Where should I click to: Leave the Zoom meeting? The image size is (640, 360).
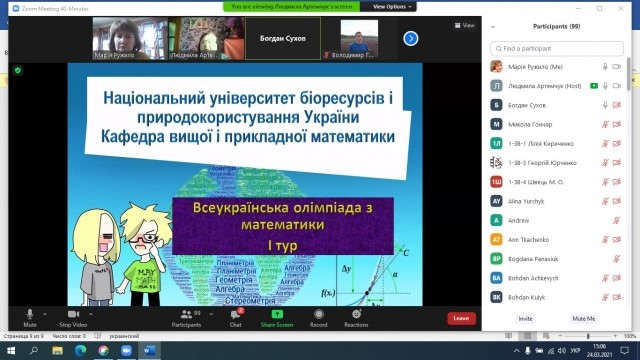coord(461,318)
